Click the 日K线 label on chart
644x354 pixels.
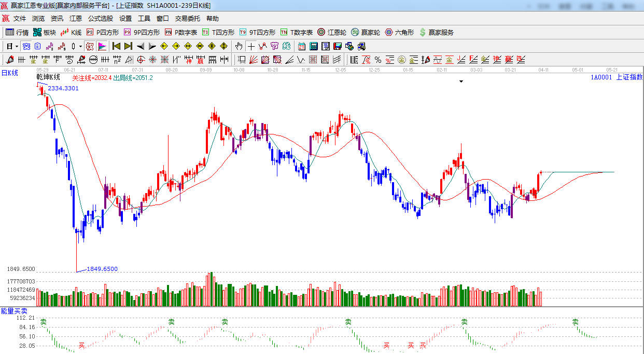coord(9,73)
